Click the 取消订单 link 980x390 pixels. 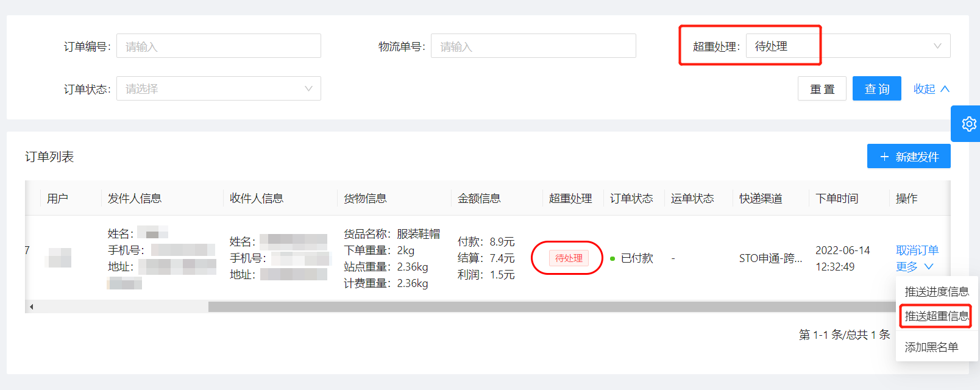pyautogui.click(x=917, y=250)
